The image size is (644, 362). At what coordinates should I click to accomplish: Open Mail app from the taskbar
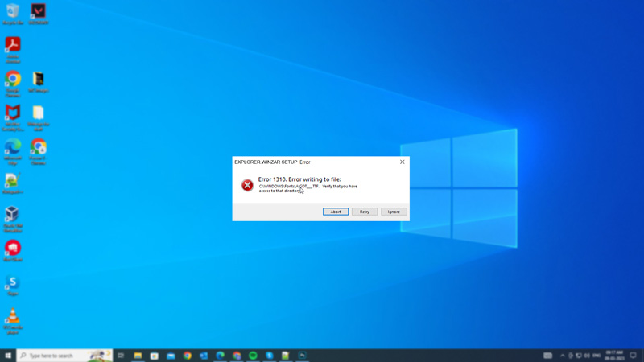pyautogui.click(x=171, y=356)
